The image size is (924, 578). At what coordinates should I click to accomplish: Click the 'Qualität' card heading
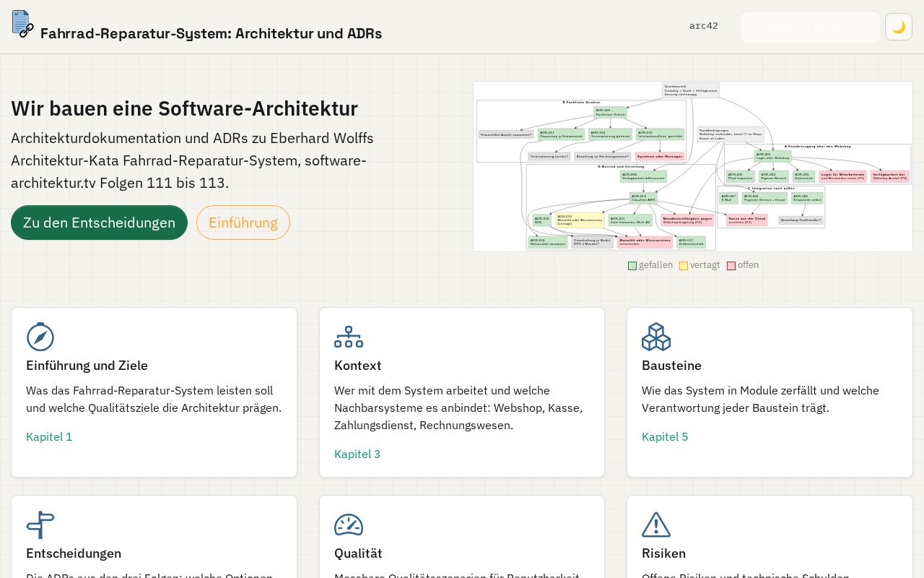358,553
